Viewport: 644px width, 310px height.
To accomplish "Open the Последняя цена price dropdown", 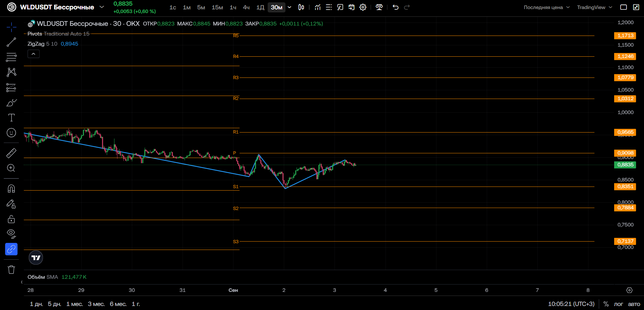I will pyautogui.click(x=547, y=7).
